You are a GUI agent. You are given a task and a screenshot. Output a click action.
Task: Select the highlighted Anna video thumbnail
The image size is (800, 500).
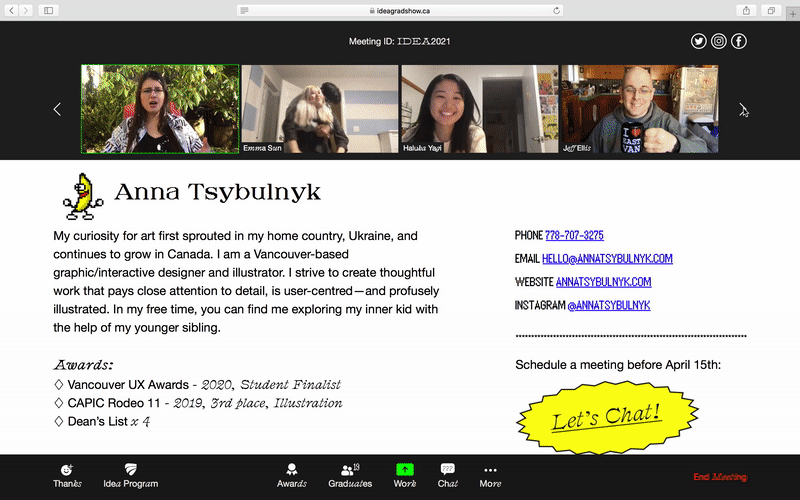tap(160, 109)
